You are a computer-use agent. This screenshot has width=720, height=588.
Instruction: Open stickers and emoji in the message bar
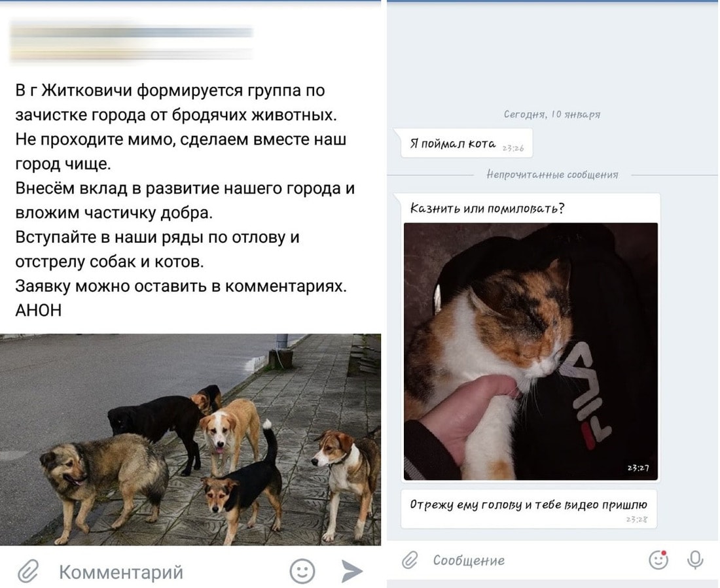click(658, 560)
